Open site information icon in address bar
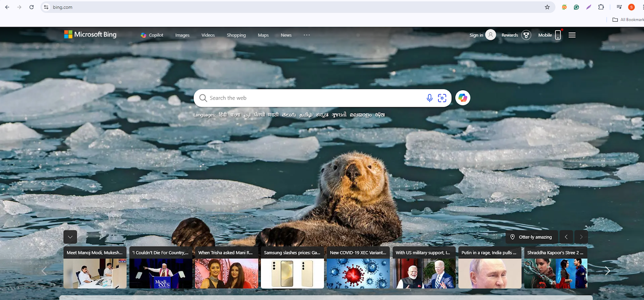Screen dimensions: 644x300 [46, 7]
